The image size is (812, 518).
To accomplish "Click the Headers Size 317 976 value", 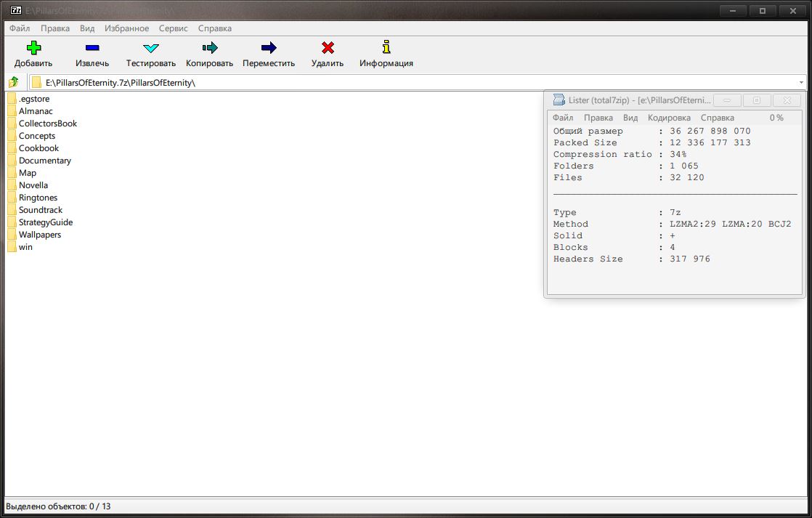I will coord(690,259).
